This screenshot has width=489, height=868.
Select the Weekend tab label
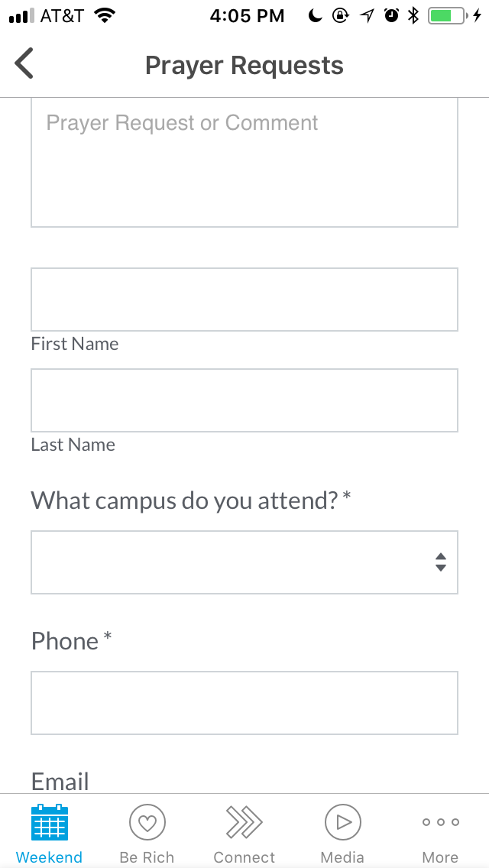tap(50, 857)
